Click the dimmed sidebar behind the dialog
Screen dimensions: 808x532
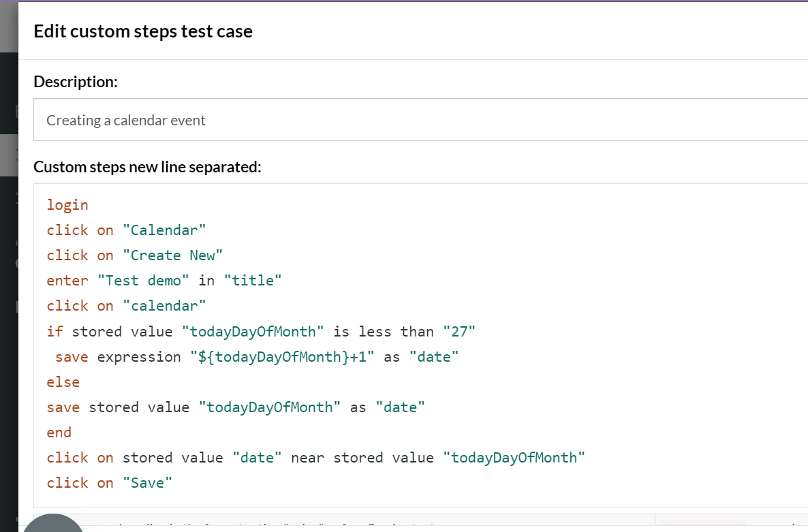click(8, 272)
